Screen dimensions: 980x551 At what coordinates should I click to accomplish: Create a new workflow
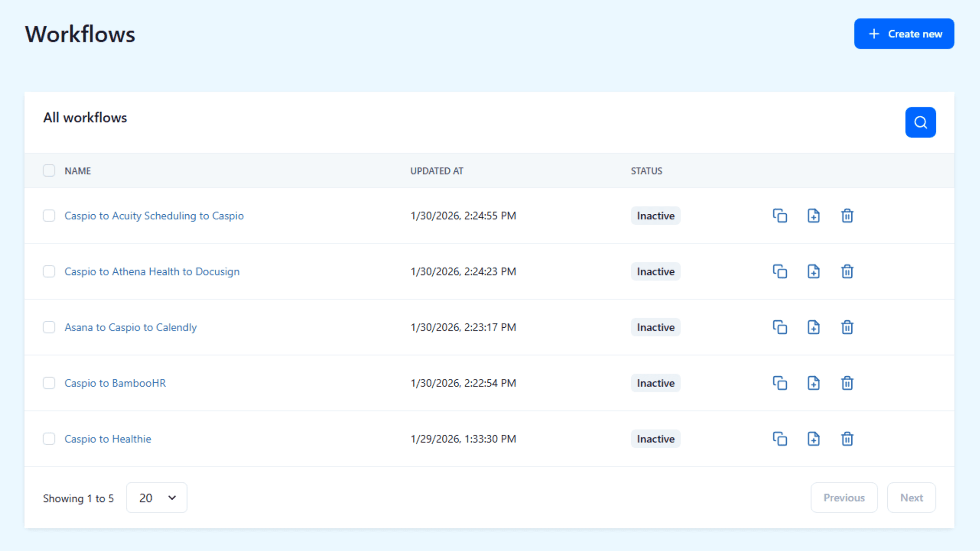click(904, 33)
